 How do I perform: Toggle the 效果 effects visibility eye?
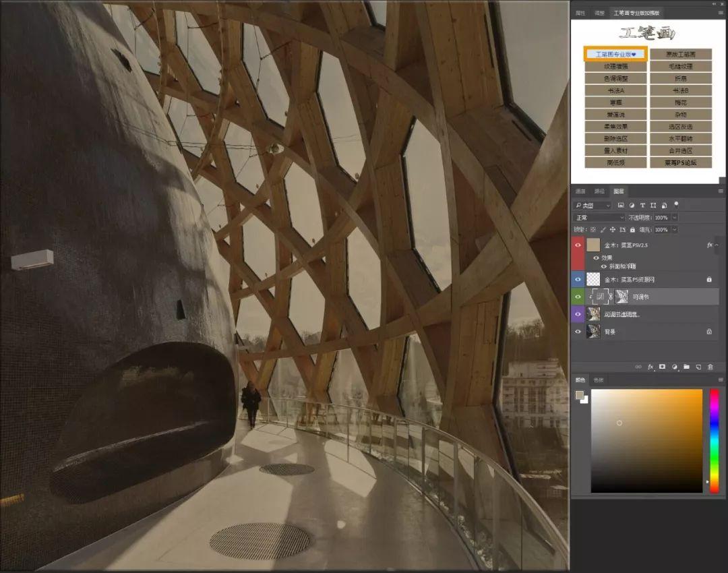point(596,258)
